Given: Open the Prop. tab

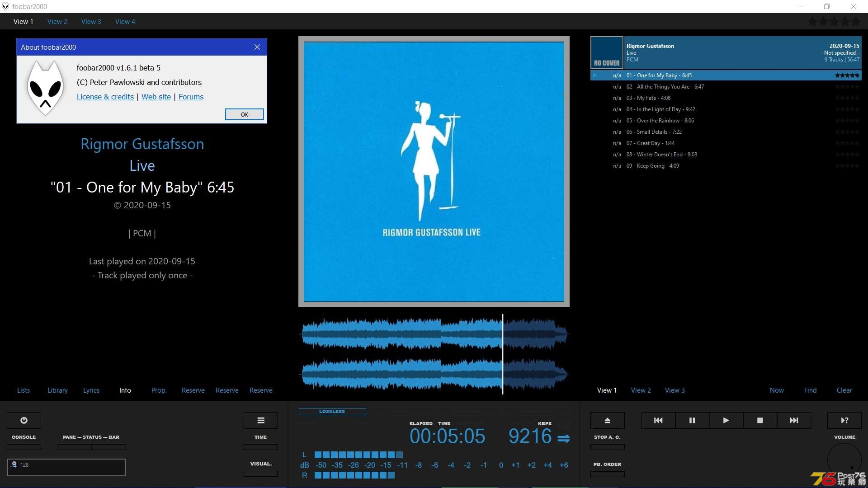Looking at the screenshot, I should point(159,390).
